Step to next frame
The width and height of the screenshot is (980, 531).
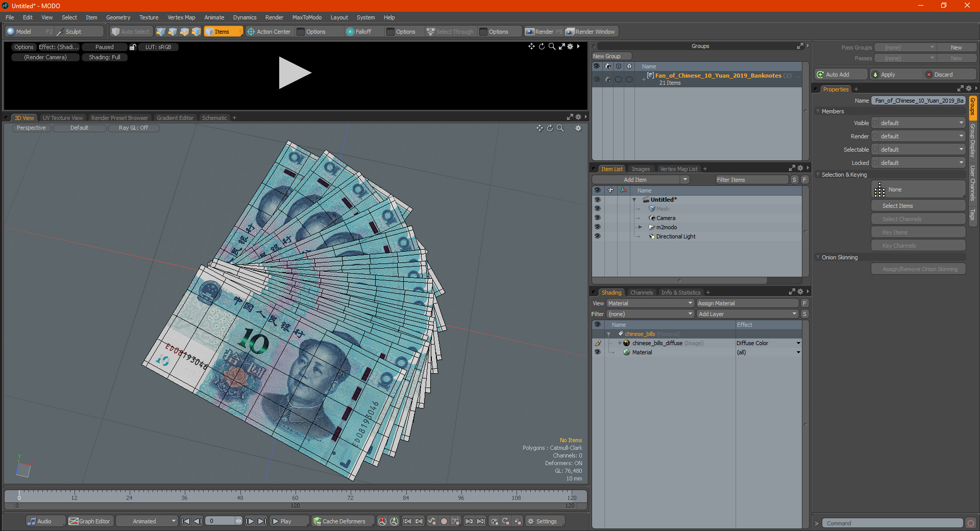[x=250, y=521]
